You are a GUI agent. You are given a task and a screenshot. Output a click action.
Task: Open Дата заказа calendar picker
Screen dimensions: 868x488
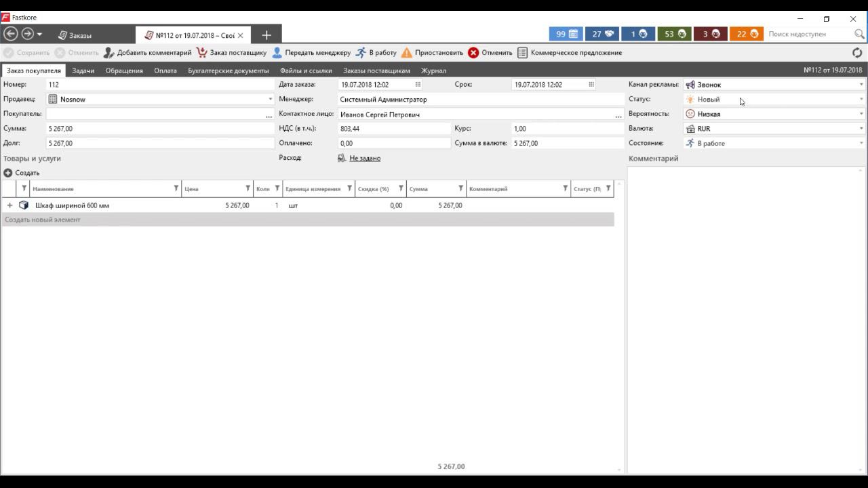tap(418, 85)
